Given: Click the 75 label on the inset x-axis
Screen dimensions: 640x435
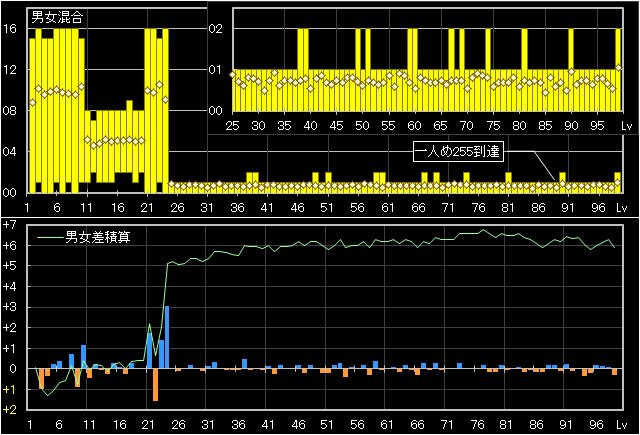Looking at the screenshot, I should click(493, 126).
